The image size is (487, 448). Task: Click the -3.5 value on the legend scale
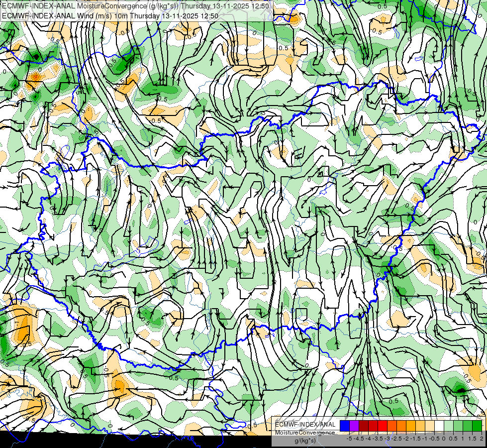point(378,439)
